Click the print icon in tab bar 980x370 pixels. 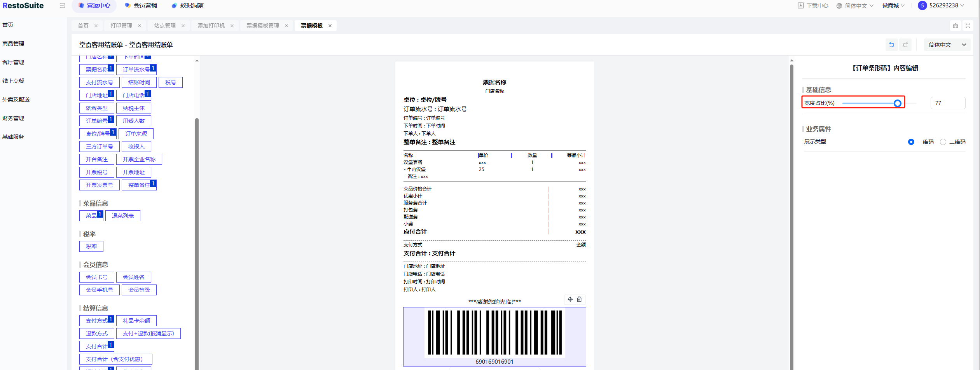click(x=956, y=26)
